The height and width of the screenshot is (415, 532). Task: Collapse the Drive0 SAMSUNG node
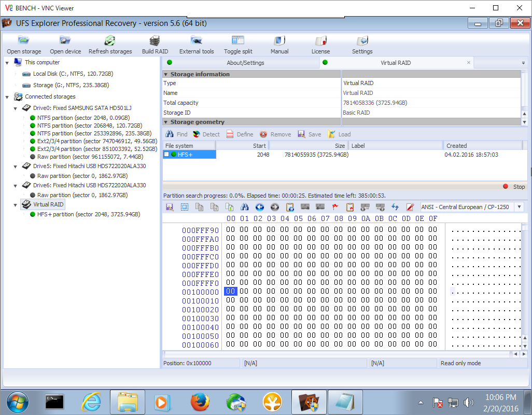[x=15, y=108]
